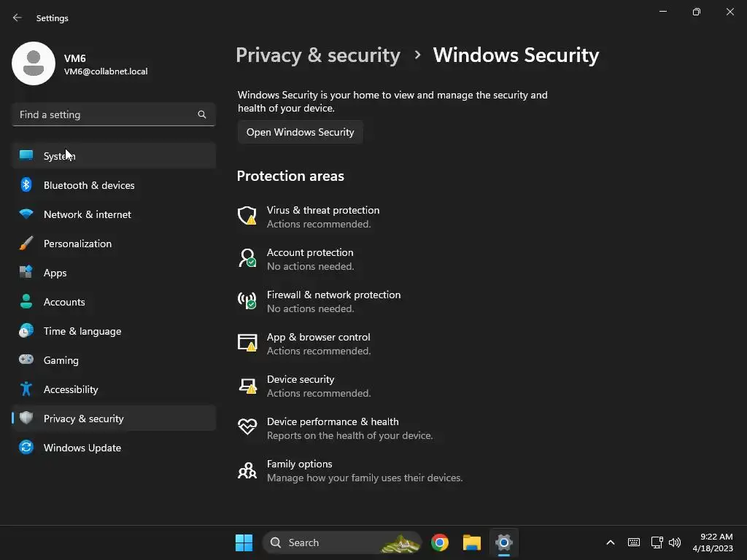The image size is (747, 560).
Task: Navigate to Windows Update
Action: (82, 448)
